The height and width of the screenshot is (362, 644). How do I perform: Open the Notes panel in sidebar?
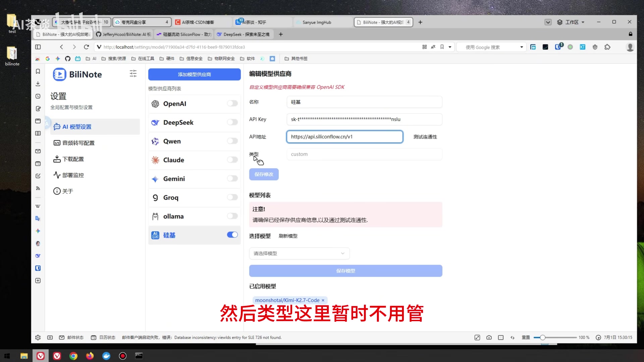pyautogui.click(x=38, y=109)
